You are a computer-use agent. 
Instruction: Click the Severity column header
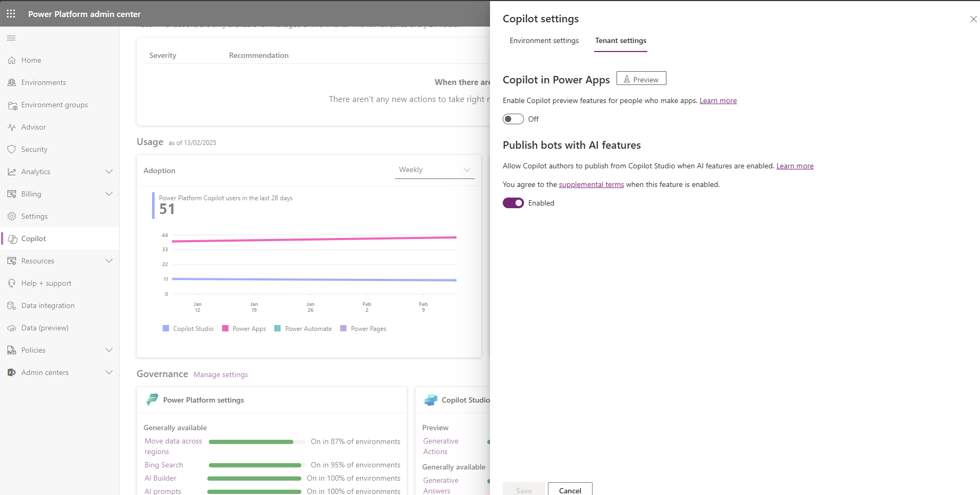point(163,55)
